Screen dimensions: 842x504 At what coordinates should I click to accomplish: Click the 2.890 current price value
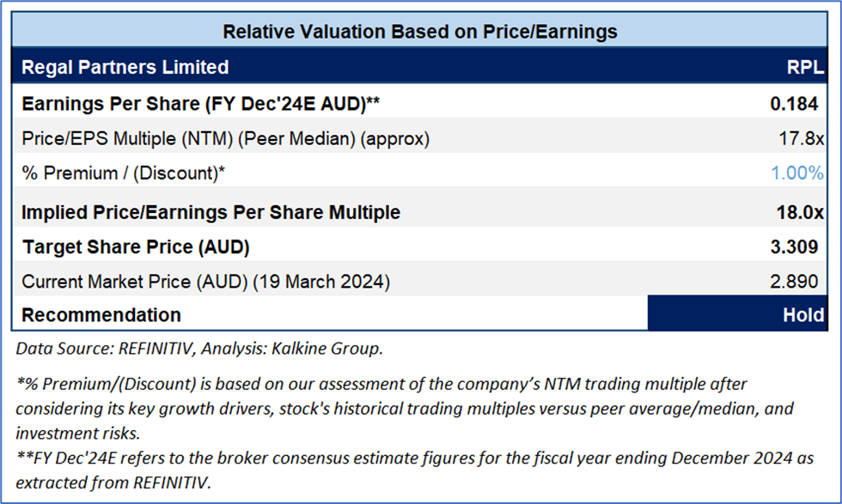tap(798, 281)
